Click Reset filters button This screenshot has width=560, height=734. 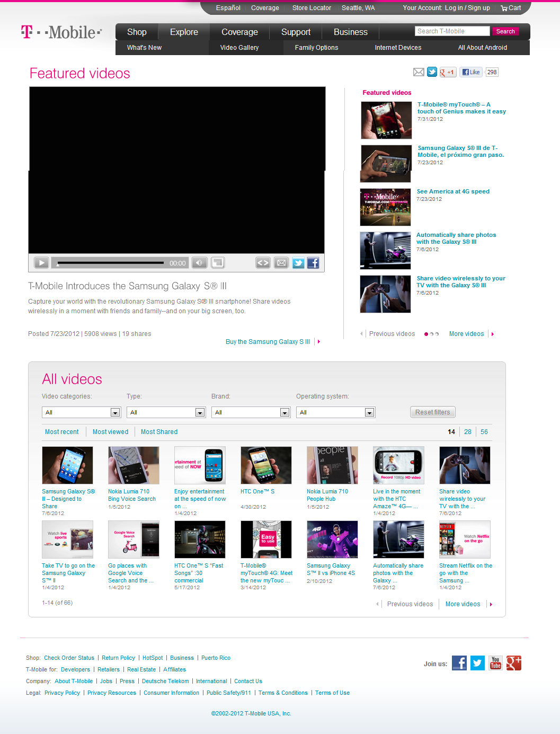[433, 412]
